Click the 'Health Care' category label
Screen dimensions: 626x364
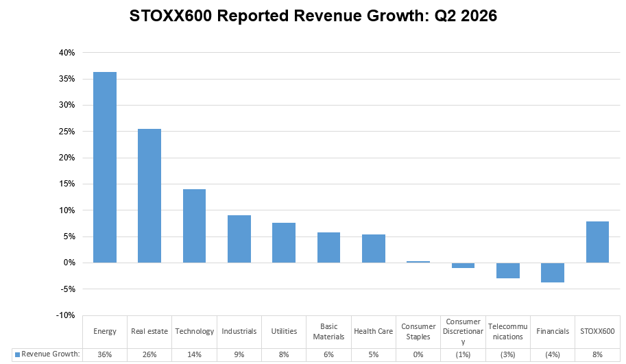coord(373,331)
